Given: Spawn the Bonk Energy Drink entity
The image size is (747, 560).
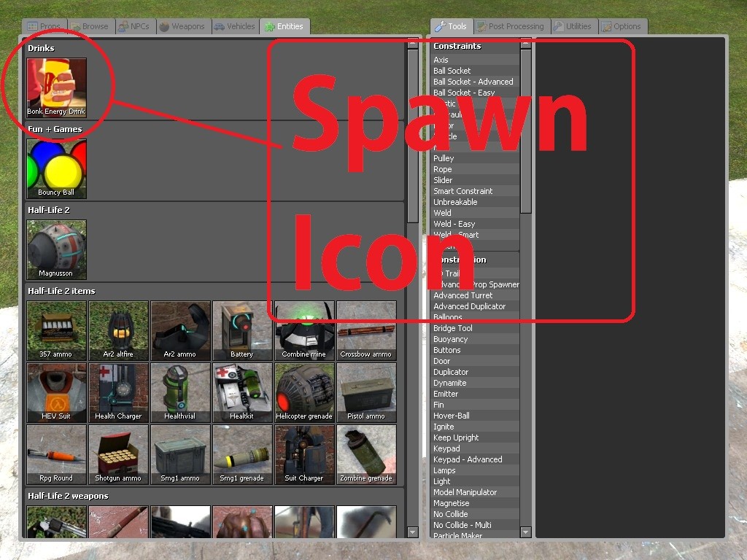Looking at the screenshot, I should (56, 87).
